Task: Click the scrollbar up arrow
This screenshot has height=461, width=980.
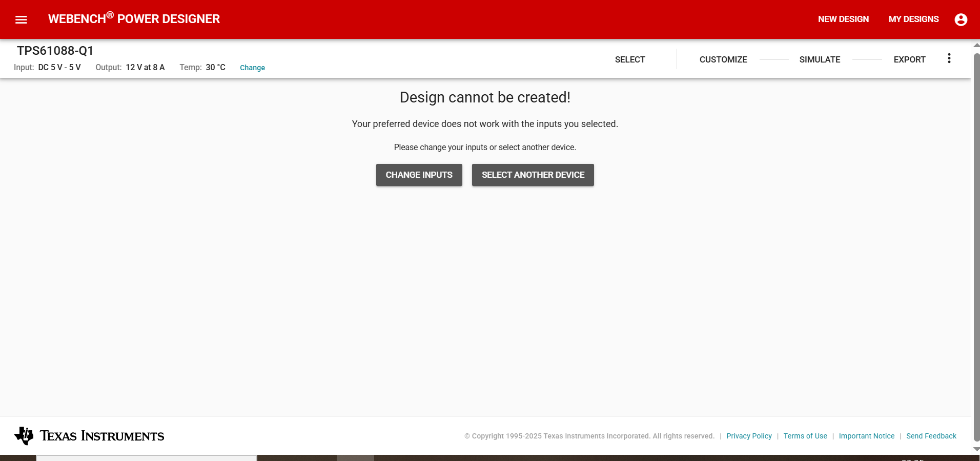Action: pyautogui.click(x=976, y=45)
